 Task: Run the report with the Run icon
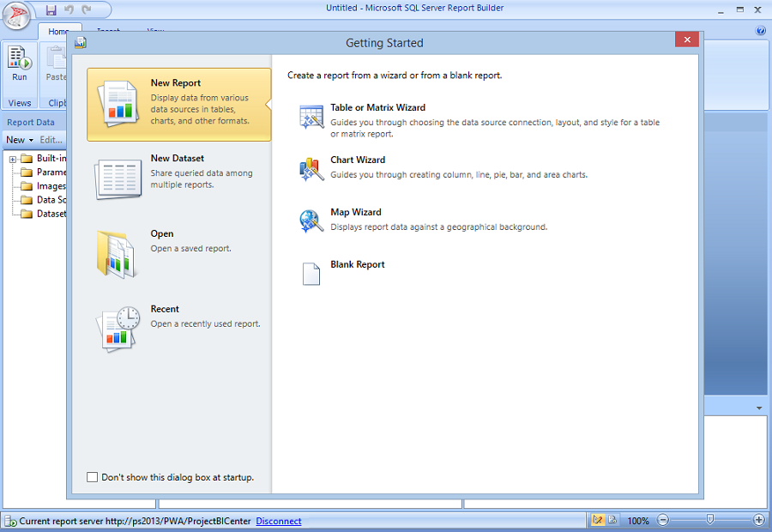(19, 57)
